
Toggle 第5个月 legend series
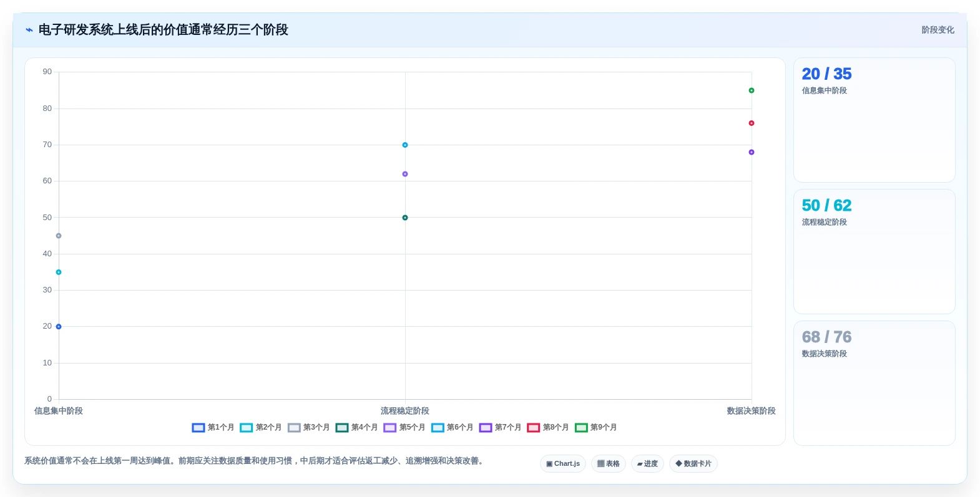[404, 427]
